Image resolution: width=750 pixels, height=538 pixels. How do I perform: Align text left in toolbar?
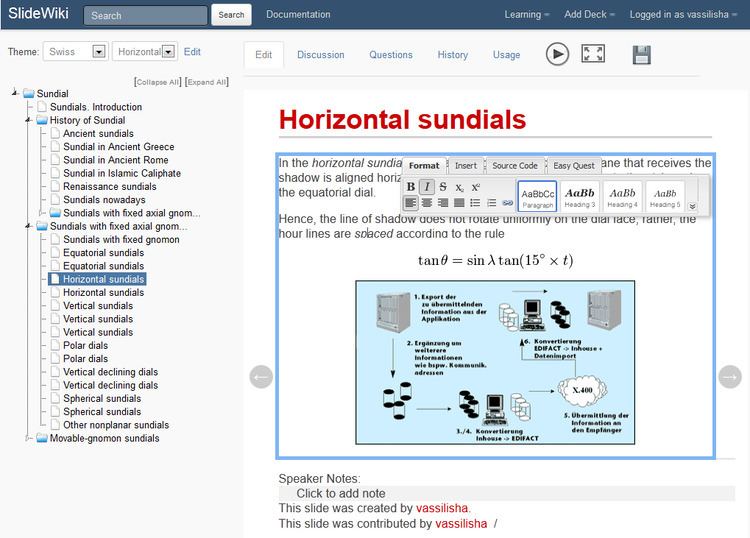tap(410, 203)
